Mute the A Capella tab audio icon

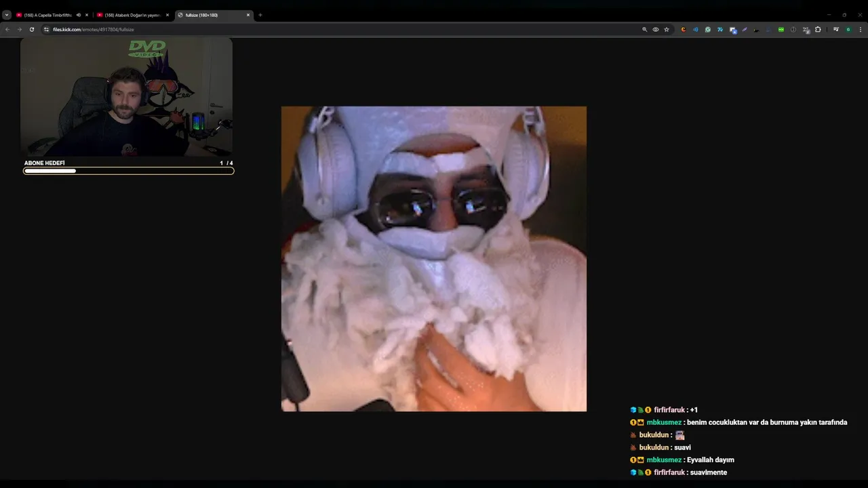pos(79,15)
